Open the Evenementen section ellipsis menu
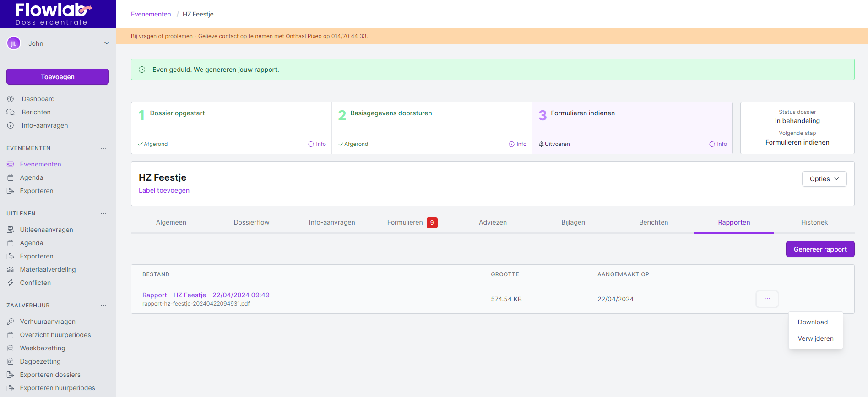This screenshot has height=397, width=868. coord(103,148)
